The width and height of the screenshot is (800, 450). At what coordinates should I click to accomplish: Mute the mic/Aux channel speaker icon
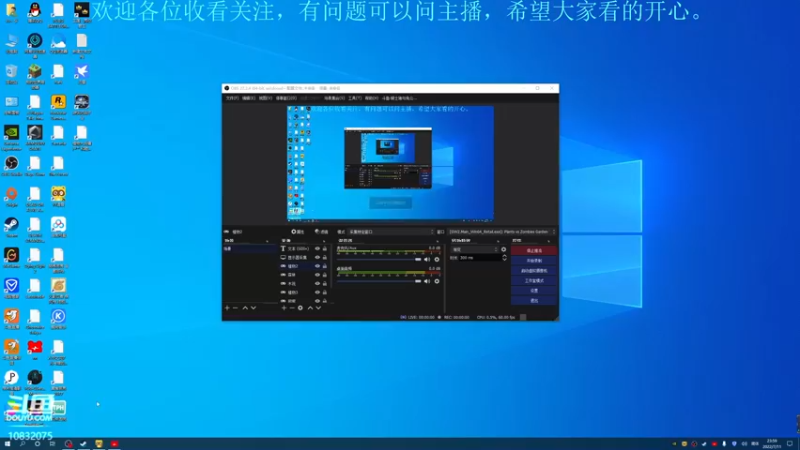[427, 259]
